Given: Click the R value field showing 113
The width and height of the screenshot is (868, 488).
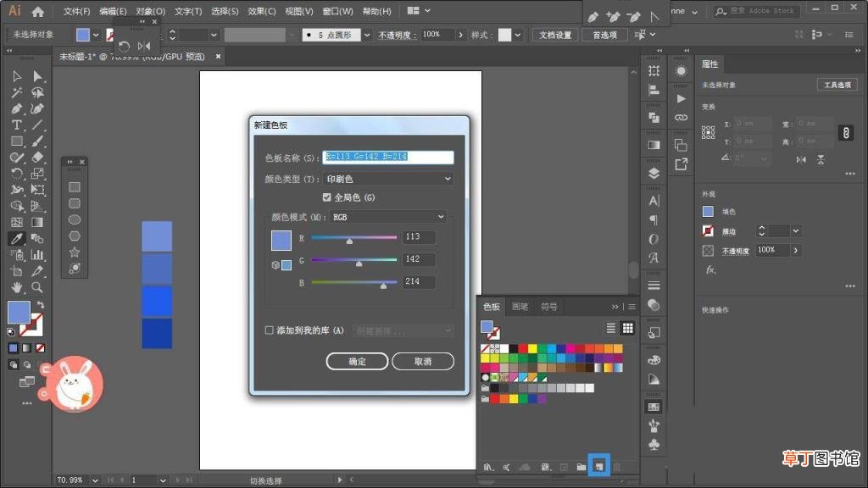Looking at the screenshot, I should tap(419, 237).
